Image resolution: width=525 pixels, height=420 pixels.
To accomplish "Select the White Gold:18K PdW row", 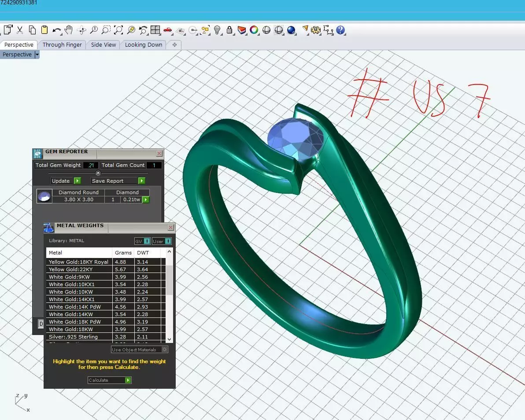I will tap(106, 322).
